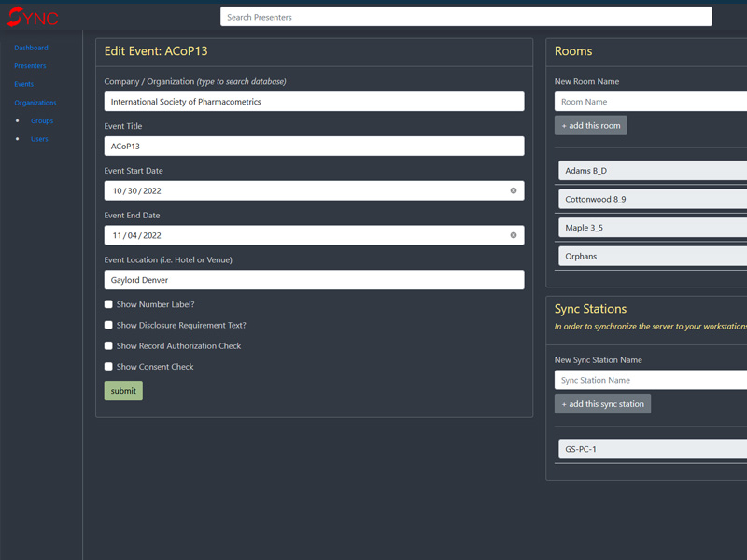Viewport: 747px width, 560px height.
Task: Click the add this room button
Action: click(x=591, y=125)
